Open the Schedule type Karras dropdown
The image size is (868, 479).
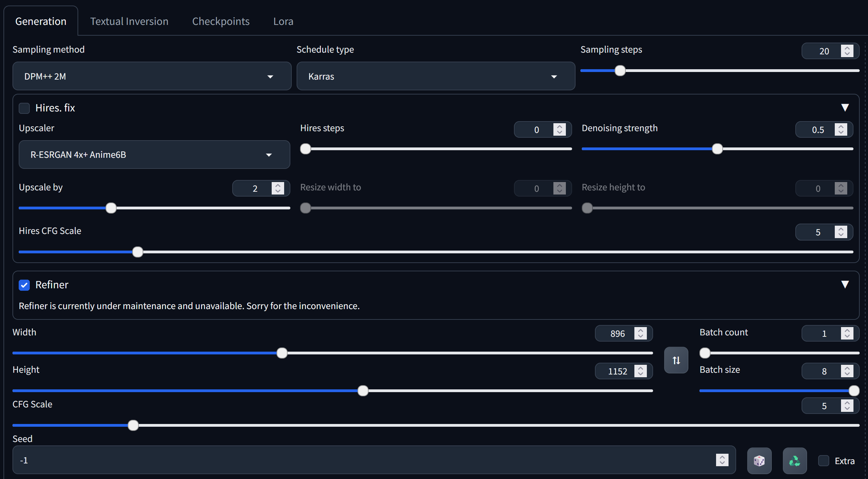(x=436, y=76)
